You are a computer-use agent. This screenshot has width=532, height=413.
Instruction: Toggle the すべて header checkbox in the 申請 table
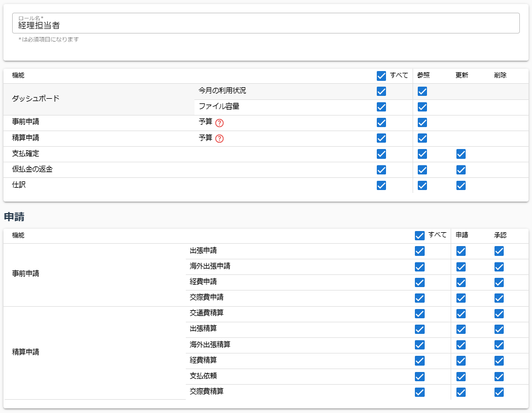[x=420, y=235]
